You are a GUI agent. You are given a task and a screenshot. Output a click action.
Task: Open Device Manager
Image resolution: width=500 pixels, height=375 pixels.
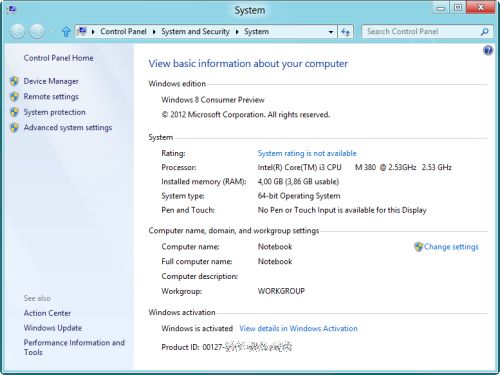[x=51, y=81]
